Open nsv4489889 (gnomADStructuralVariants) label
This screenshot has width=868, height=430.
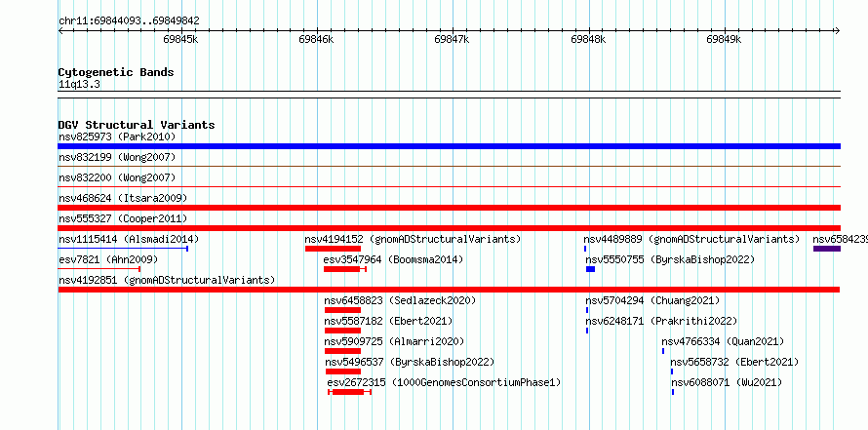point(691,239)
